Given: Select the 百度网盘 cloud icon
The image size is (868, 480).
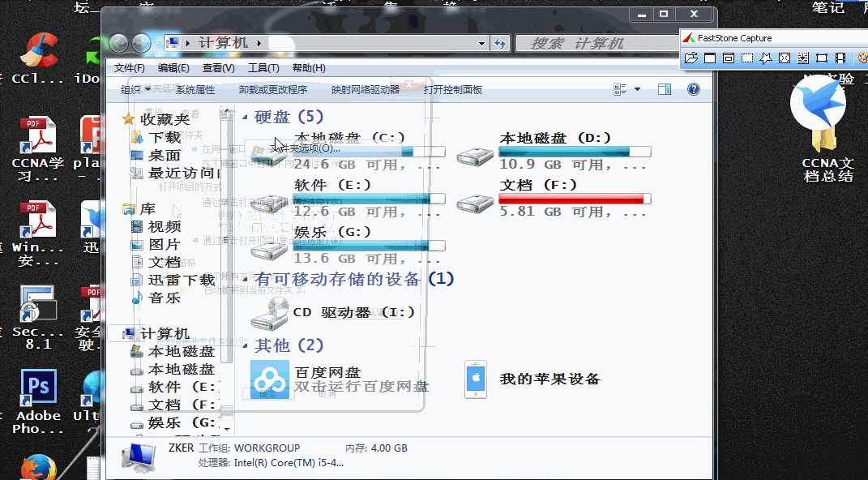Looking at the screenshot, I should point(270,379).
